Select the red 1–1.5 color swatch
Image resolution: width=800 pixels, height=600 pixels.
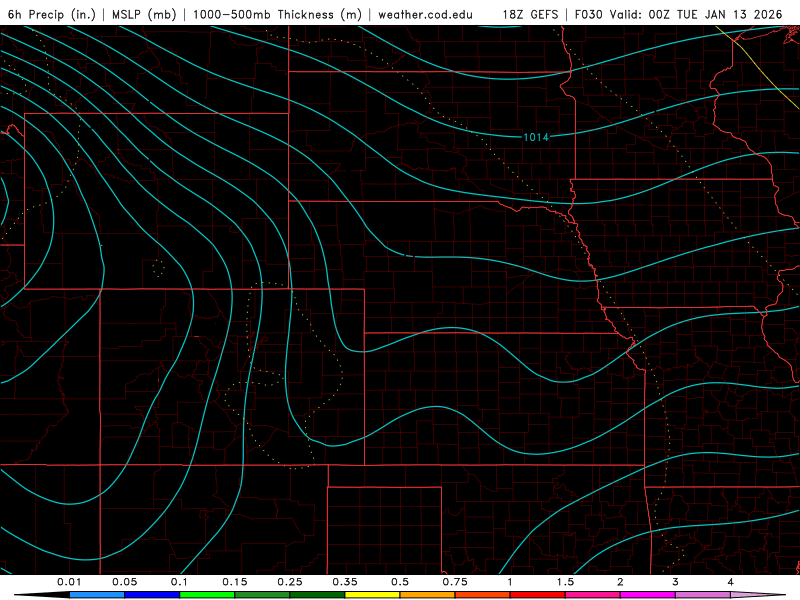(x=538, y=595)
